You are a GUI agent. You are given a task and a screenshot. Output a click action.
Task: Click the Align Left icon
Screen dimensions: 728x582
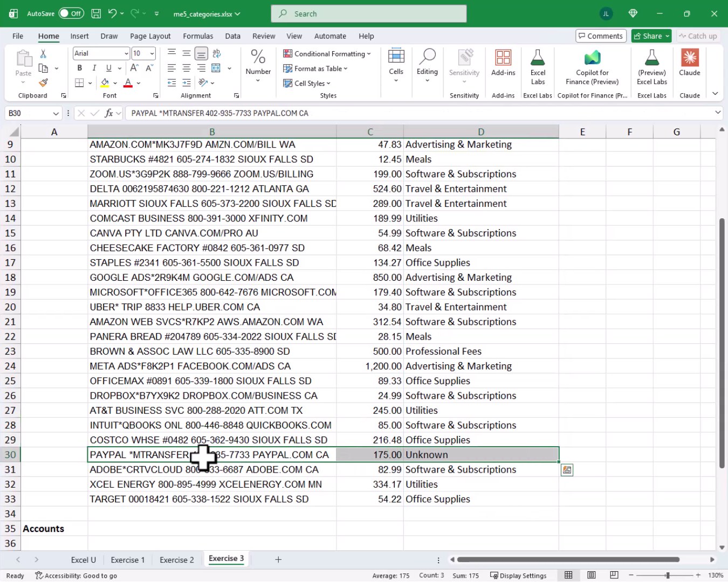pyautogui.click(x=171, y=68)
